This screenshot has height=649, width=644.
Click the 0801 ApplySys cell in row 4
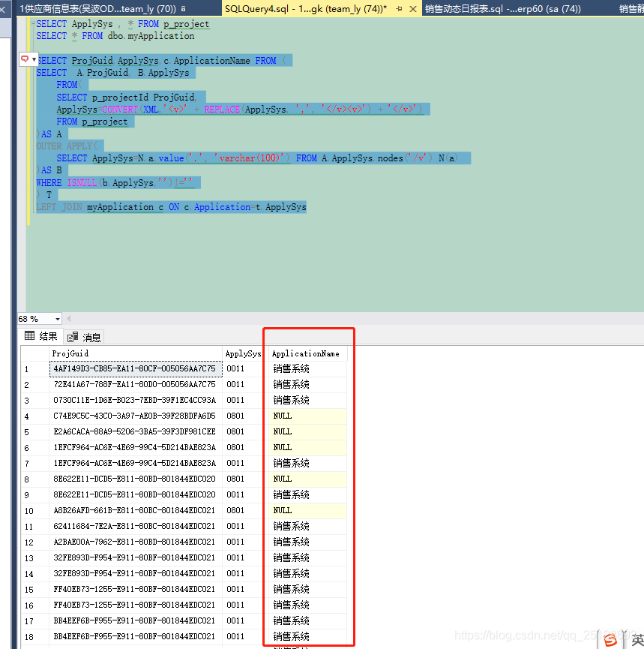[x=243, y=416]
